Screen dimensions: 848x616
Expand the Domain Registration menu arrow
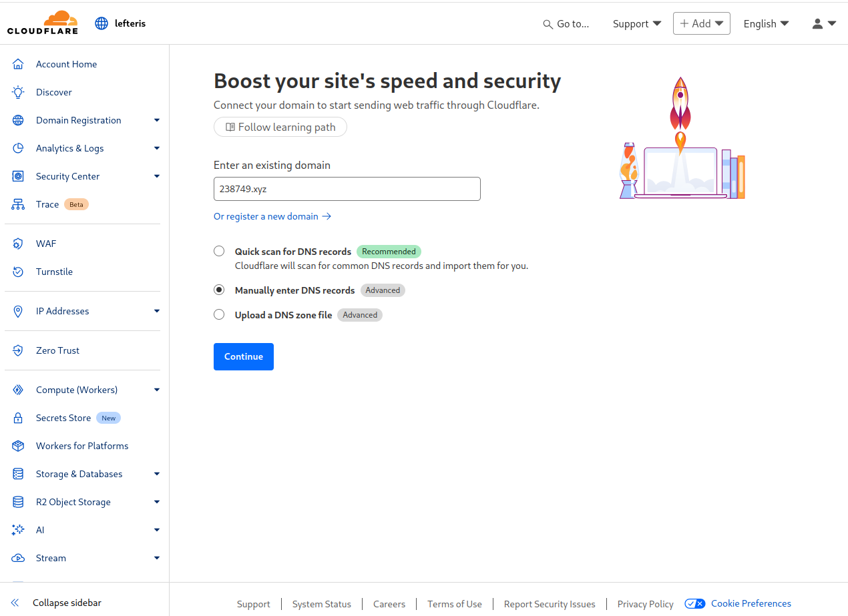157,120
